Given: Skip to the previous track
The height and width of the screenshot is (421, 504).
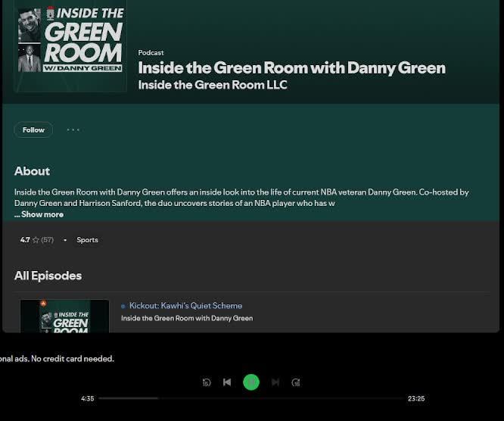Looking at the screenshot, I should point(227,382).
